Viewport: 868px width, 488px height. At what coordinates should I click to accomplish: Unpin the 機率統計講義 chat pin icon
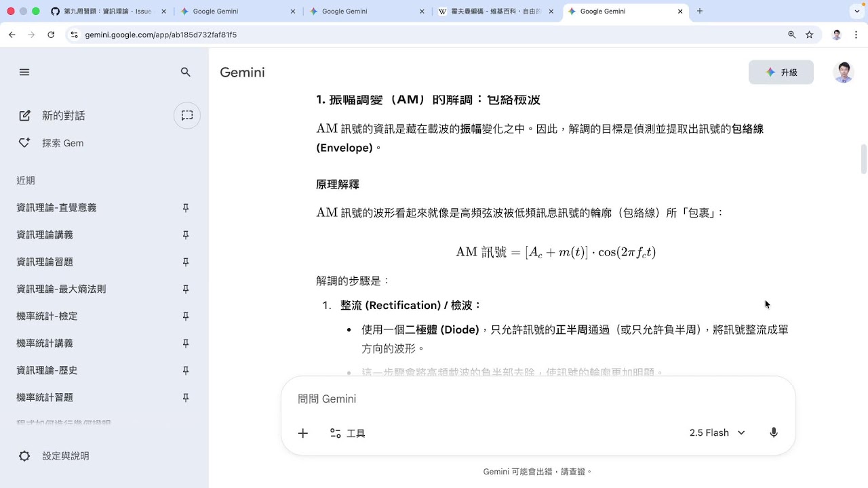point(186,344)
